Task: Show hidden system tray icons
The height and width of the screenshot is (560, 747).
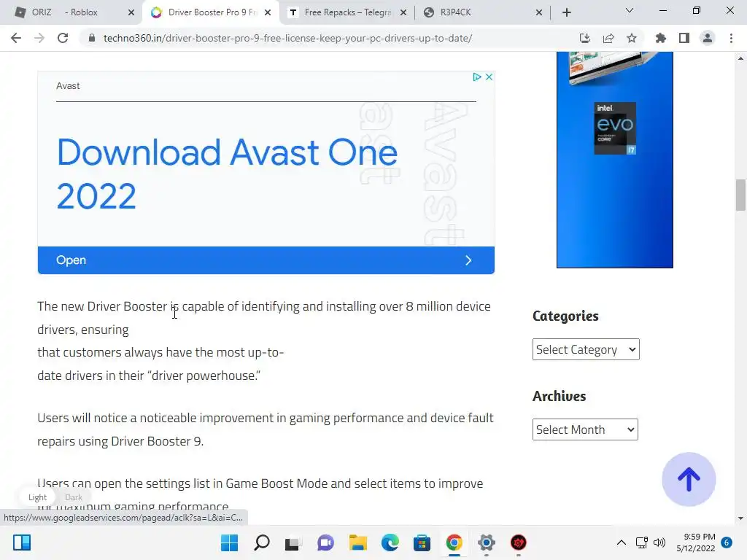Action: [x=622, y=542]
